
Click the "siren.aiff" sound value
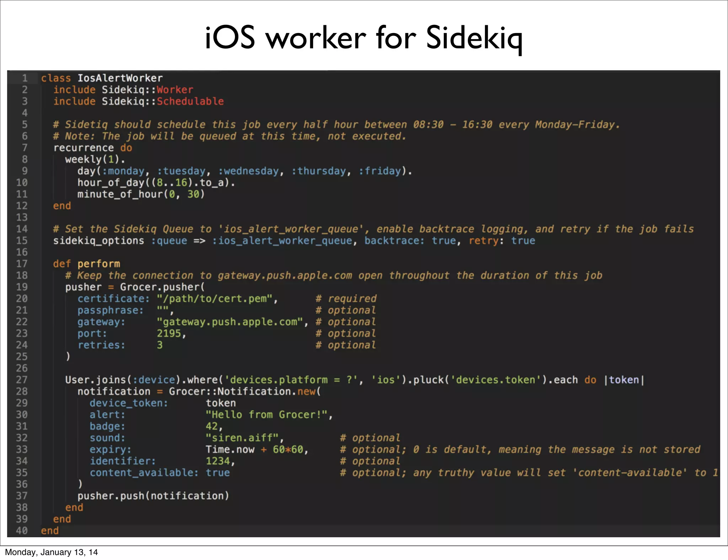tap(242, 438)
